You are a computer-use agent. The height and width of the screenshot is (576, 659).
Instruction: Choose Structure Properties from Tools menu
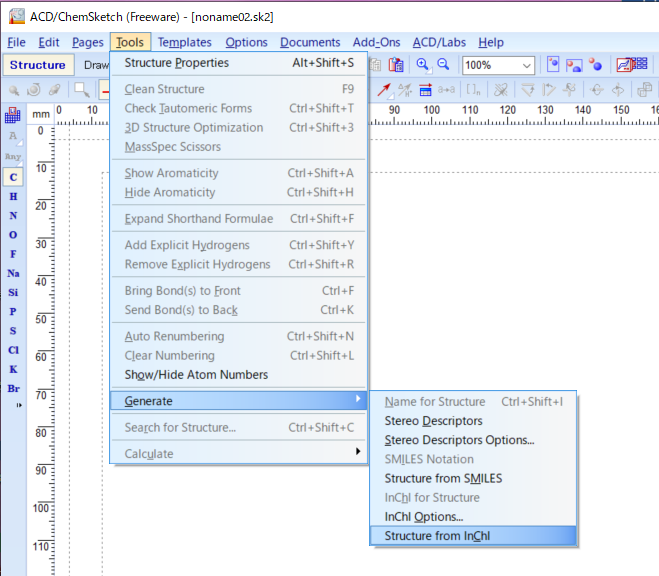(239, 63)
